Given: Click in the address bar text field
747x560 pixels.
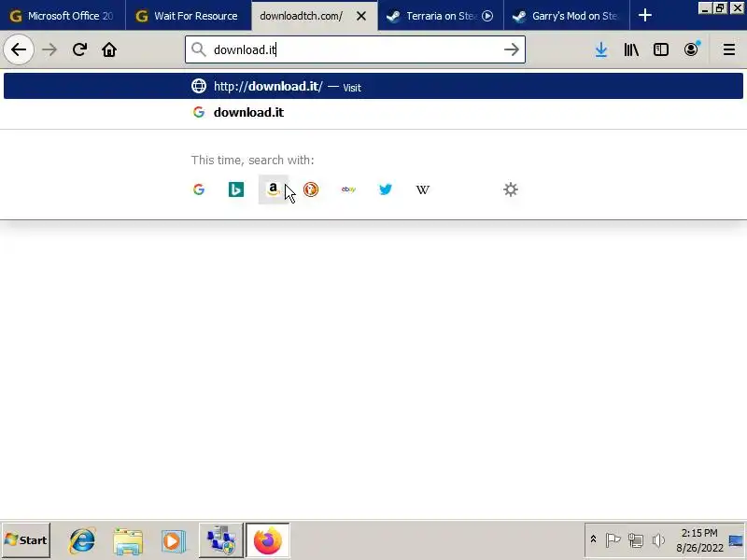Looking at the screenshot, I should pos(355,49).
